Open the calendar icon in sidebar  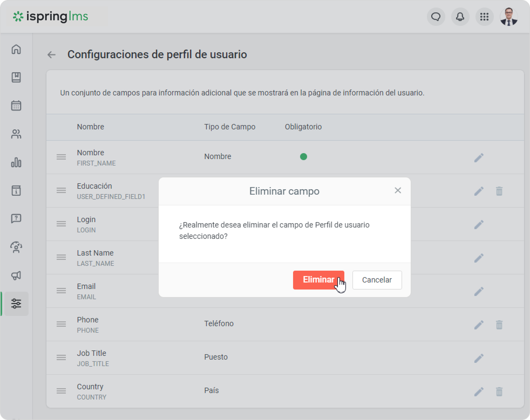pyautogui.click(x=16, y=106)
